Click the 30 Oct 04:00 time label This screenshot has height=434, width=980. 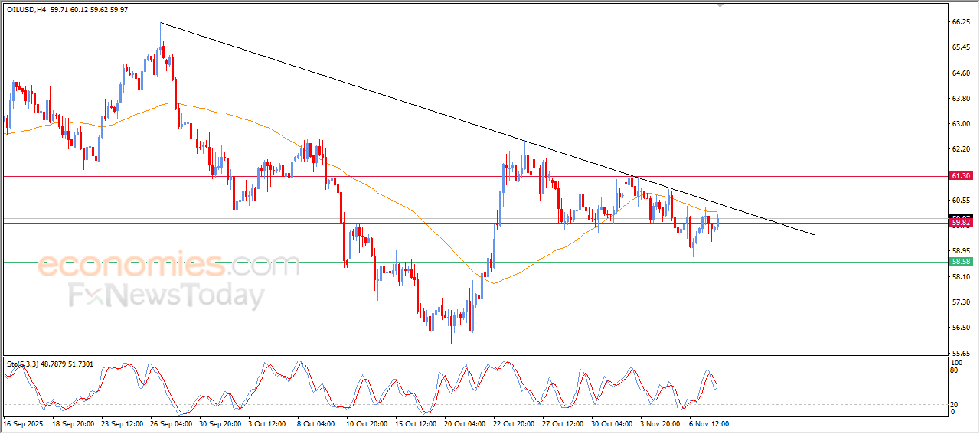point(612,423)
